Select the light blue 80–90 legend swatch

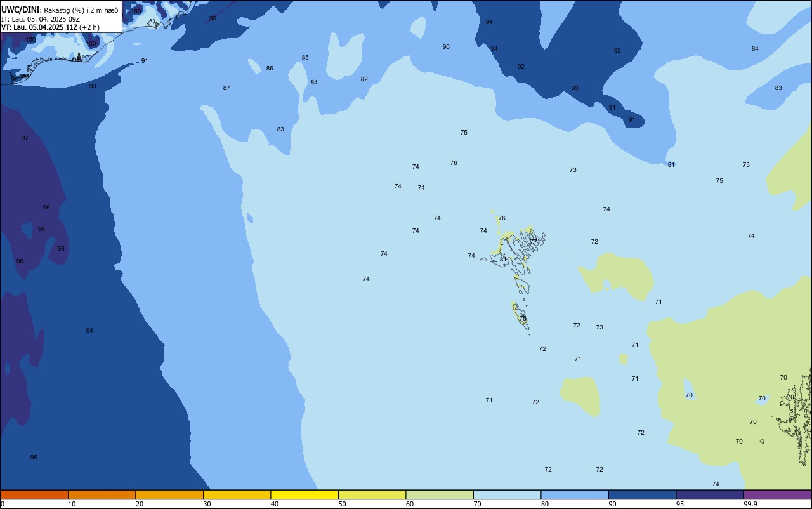pyautogui.click(x=575, y=494)
